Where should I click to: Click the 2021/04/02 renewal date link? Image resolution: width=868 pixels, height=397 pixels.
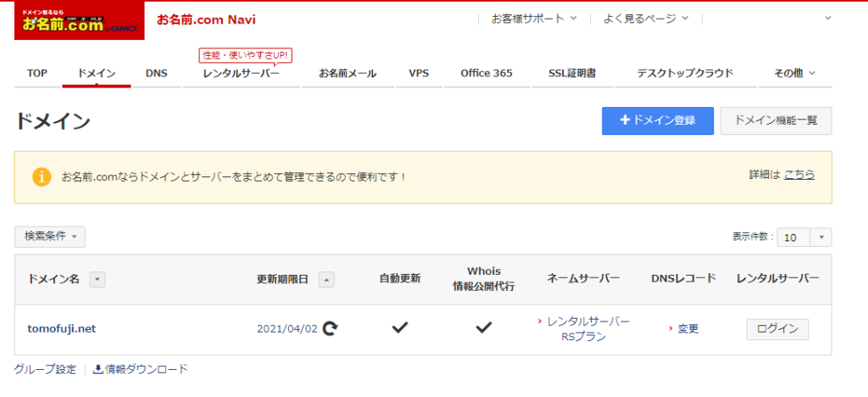(287, 329)
